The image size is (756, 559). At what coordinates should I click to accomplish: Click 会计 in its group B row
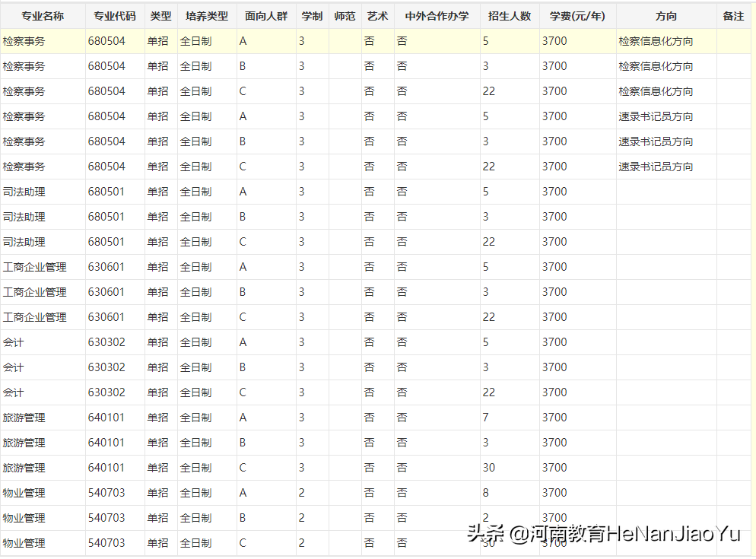point(13,367)
